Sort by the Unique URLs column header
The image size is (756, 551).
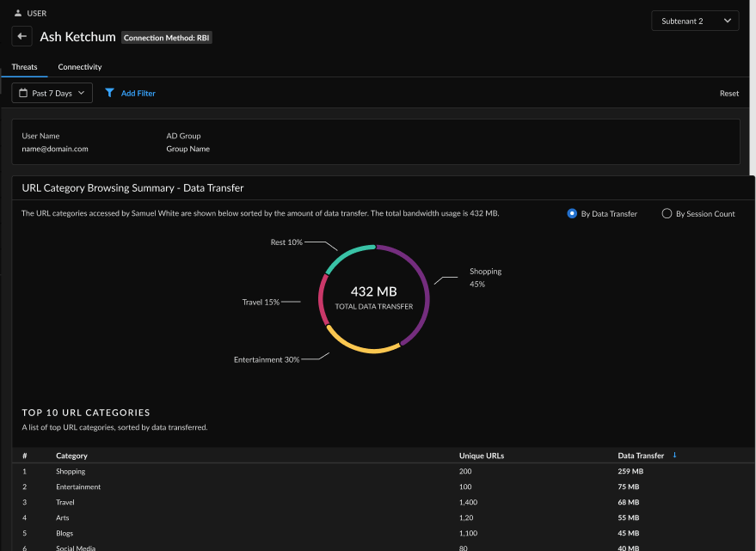coord(481,456)
